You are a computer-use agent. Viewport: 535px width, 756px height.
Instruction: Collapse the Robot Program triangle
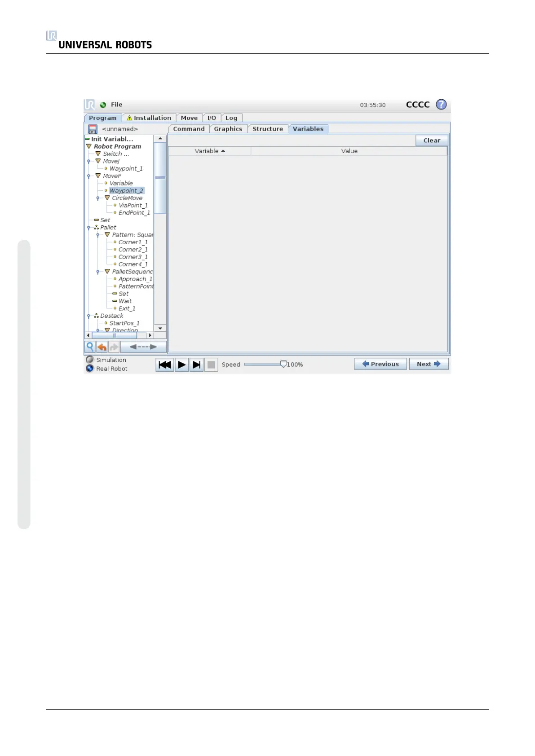point(89,146)
